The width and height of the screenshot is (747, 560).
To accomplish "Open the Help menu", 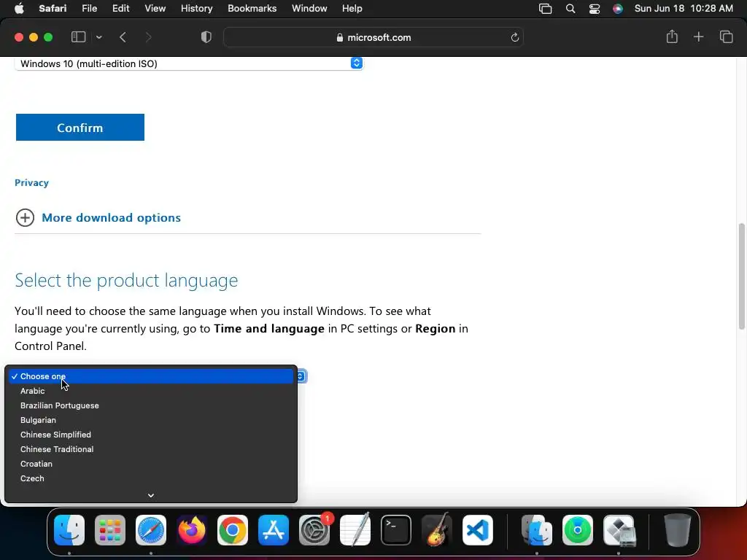I will (352, 9).
